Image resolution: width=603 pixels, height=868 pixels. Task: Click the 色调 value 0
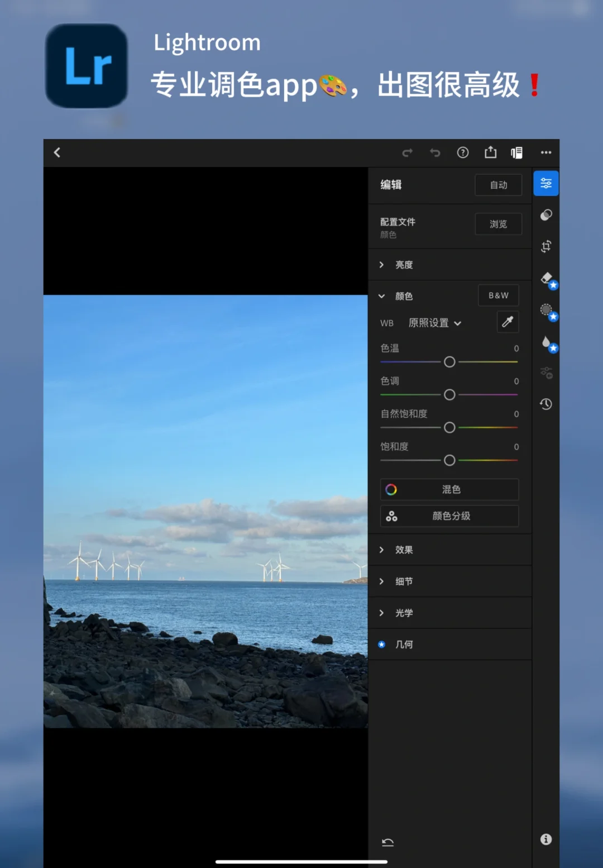[516, 381]
